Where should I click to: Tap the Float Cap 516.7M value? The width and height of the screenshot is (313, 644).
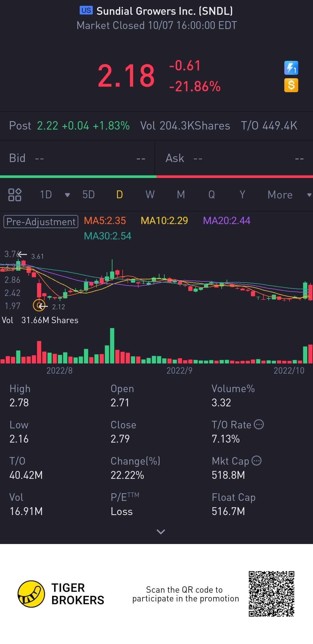click(228, 511)
